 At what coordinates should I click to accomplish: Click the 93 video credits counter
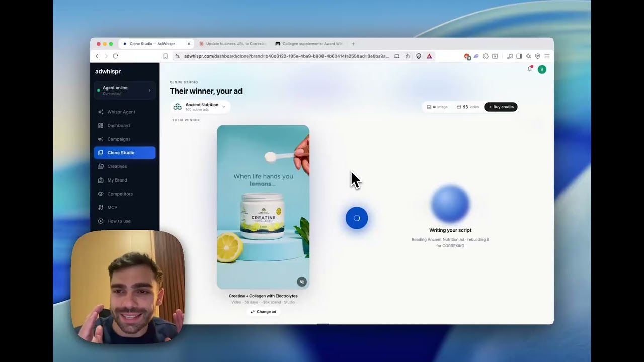pyautogui.click(x=468, y=107)
